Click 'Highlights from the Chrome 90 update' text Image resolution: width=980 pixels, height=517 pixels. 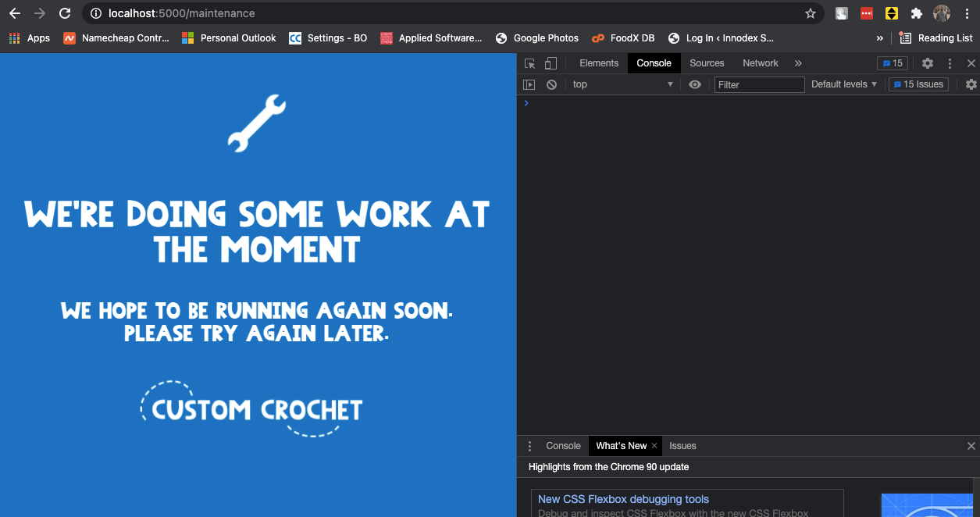pyautogui.click(x=608, y=467)
